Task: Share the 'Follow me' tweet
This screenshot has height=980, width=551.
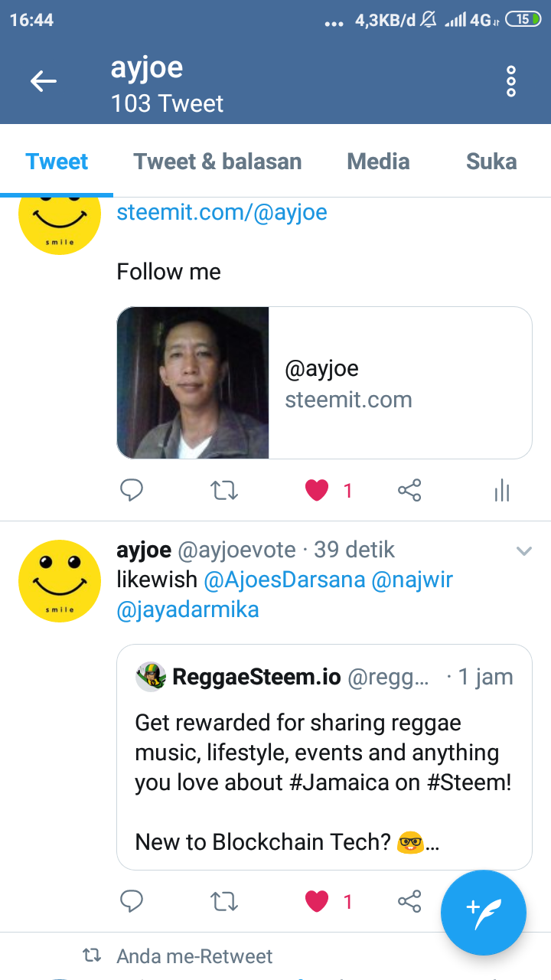Action: coord(409,490)
